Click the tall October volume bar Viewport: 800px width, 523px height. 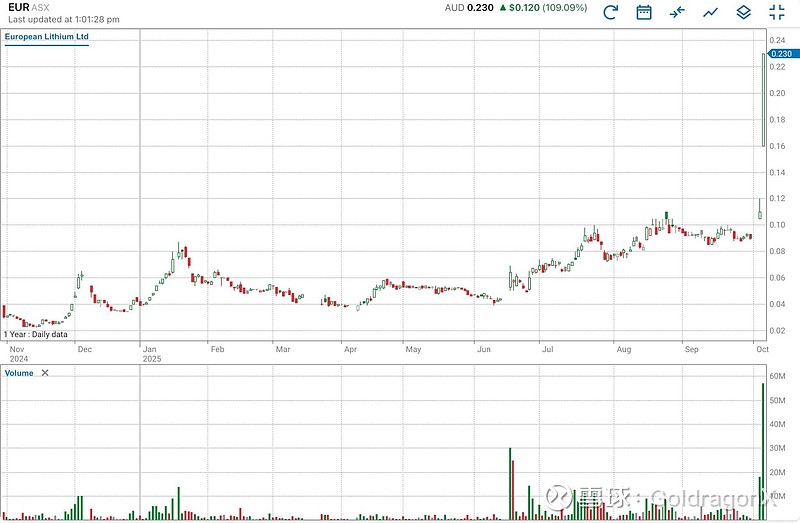(x=763, y=452)
